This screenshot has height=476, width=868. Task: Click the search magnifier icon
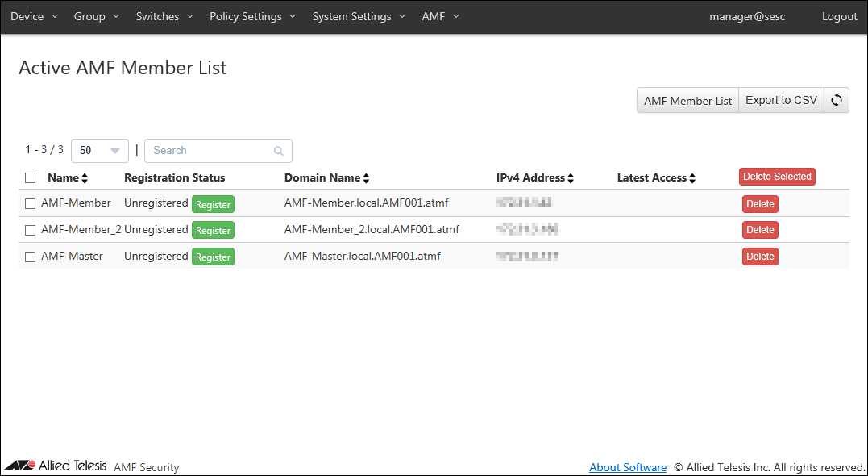coord(279,151)
